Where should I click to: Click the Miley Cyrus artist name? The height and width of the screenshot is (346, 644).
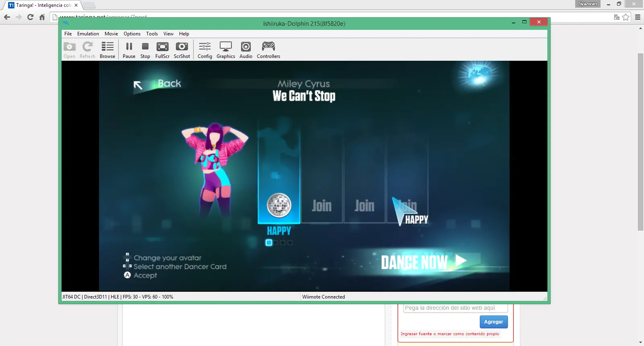point(304,84)
